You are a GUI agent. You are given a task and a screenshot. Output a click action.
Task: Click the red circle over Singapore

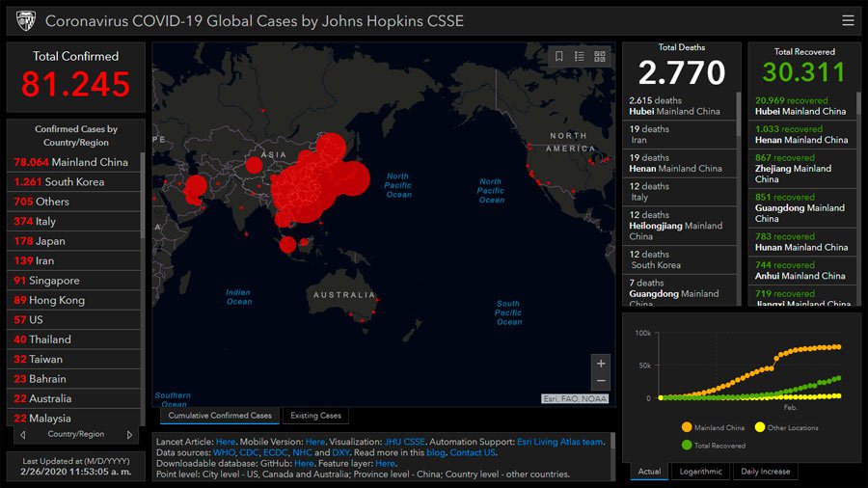tap(287, 244)
